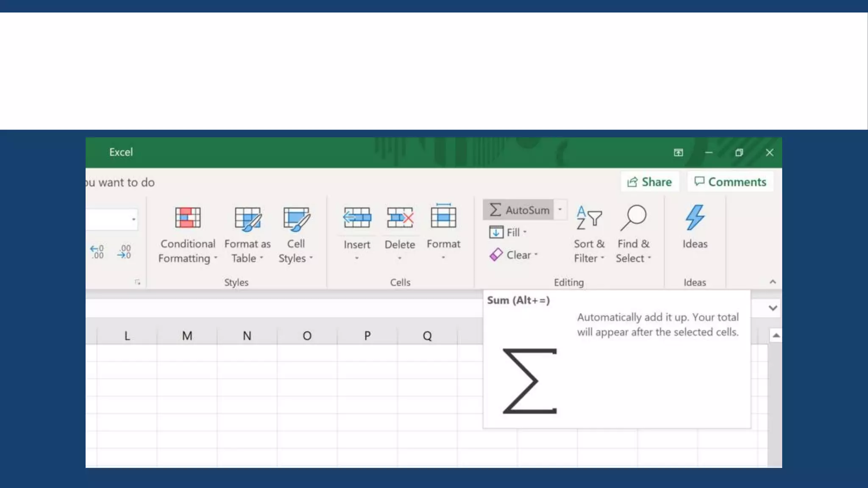Viewport: 868px width, 488px height.
Task: Click the Delete cells icon
Action: point(400,218)
